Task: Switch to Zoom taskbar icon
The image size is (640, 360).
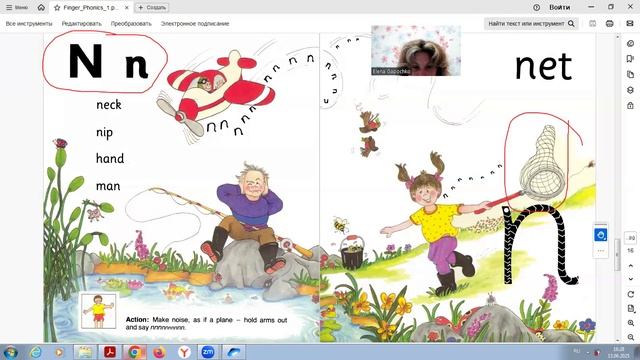Action: pos(208,352)
